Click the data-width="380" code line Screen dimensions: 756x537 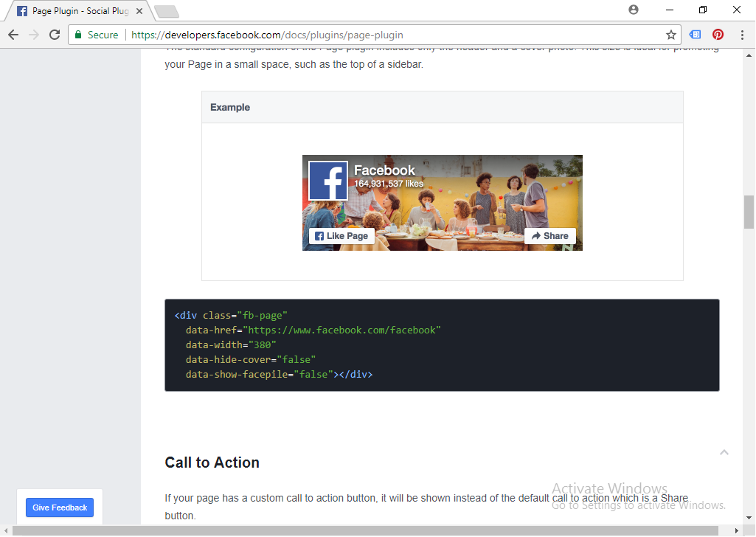pos(231,345)
